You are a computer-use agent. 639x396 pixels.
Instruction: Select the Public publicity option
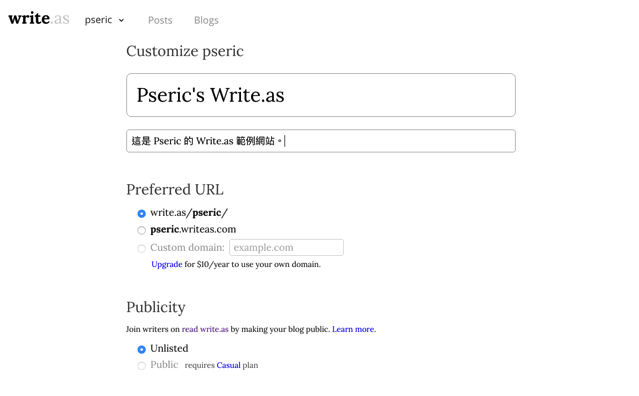tap(141, 365)
